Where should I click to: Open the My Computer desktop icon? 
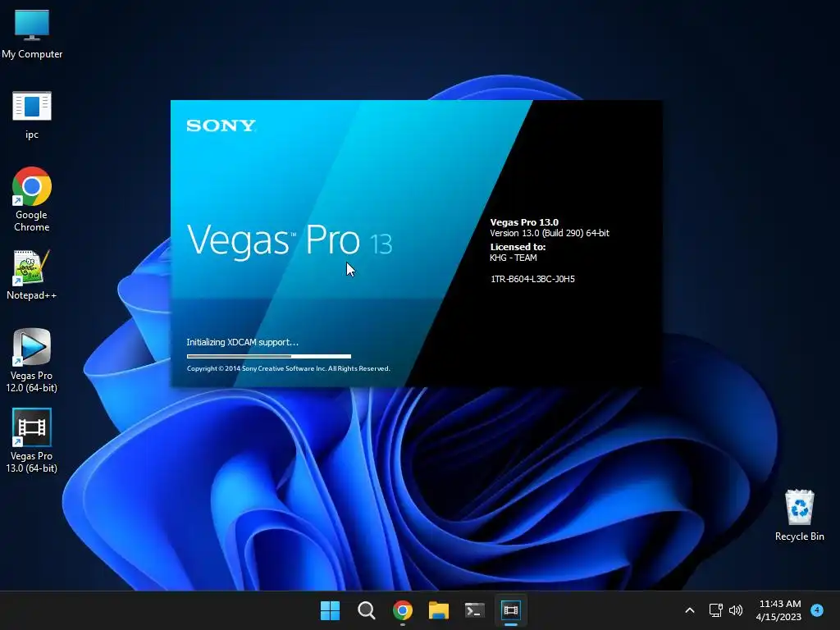(x=32, y=34)
